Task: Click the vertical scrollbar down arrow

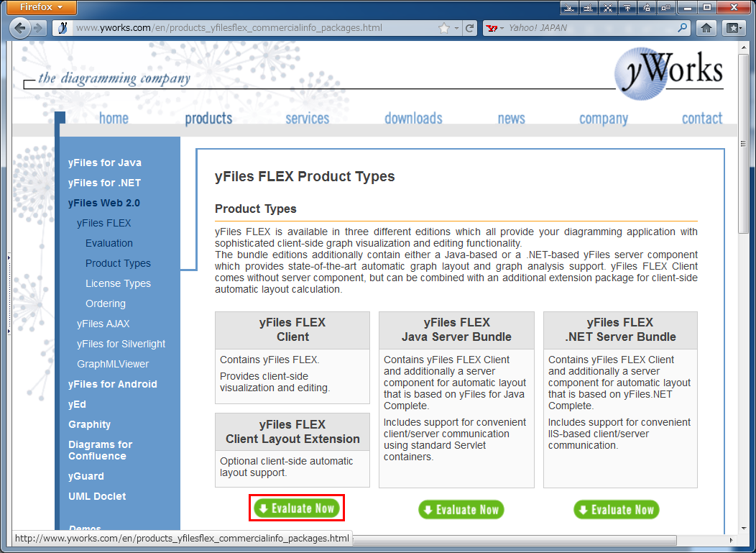Action: pos(743,528)
